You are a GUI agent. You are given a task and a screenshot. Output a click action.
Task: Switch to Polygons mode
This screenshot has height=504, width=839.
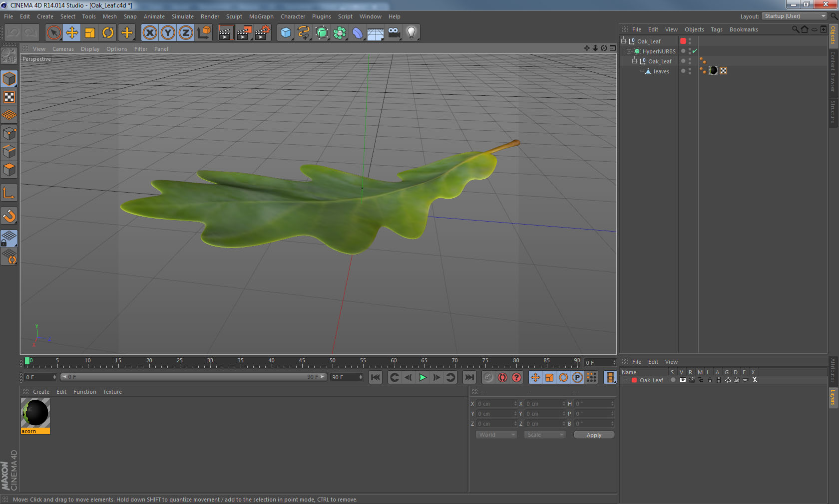click(9, 170)
